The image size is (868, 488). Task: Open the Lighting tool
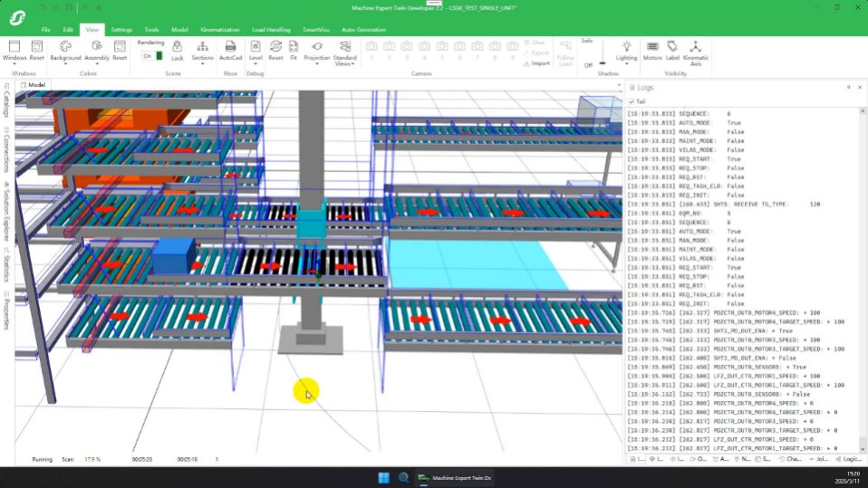click(626, 50)
